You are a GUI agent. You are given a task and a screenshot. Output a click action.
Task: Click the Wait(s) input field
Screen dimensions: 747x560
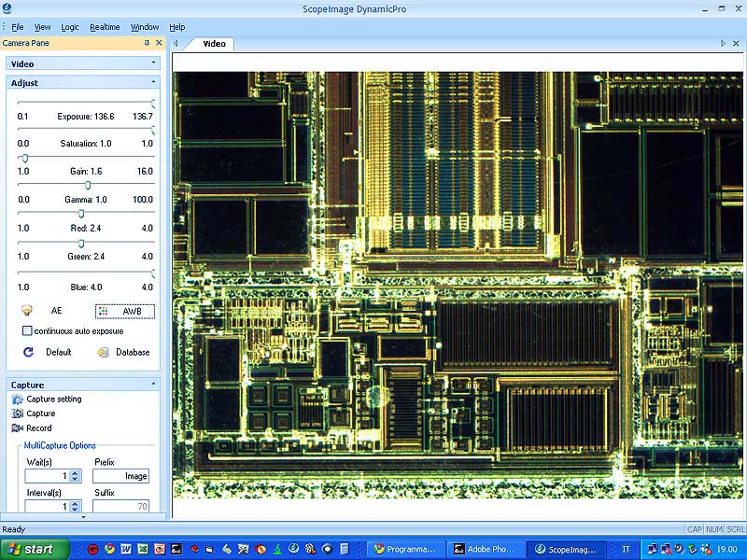pyautogui.click(x=48, y=476)
